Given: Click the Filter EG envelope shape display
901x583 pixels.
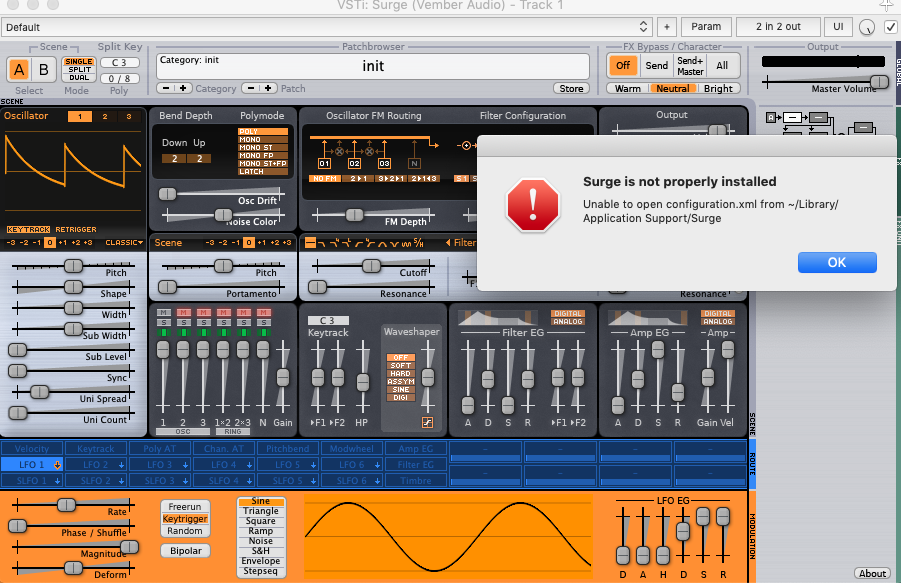Looking at the screenshot, I should [x=497, y=318].
